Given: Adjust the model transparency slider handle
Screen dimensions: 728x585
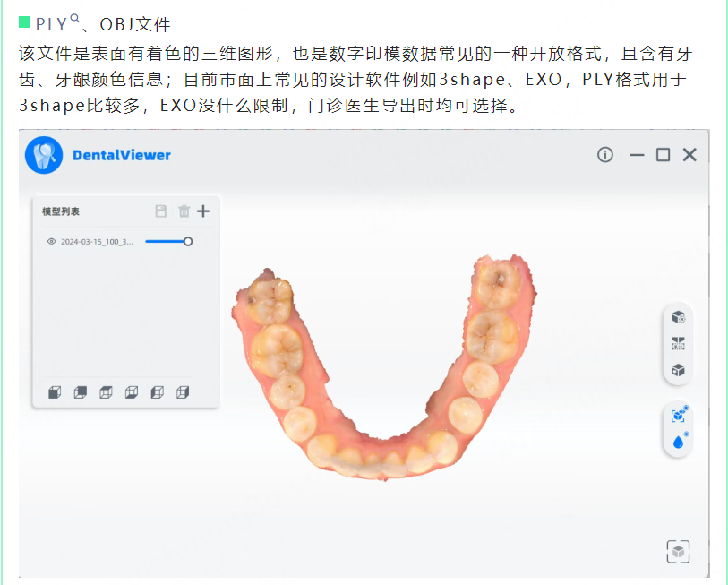Looking at the screenshot, I should tap(187, 242).
